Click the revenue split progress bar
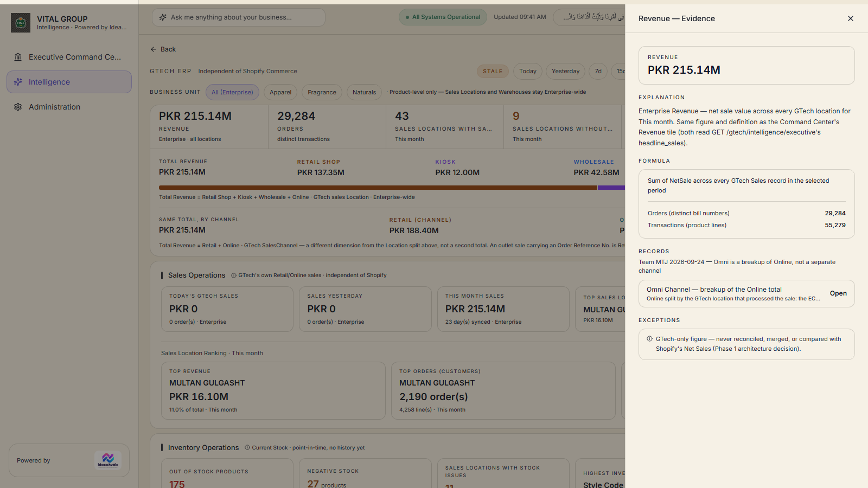 pyautogui.click(x=392, y=188)
